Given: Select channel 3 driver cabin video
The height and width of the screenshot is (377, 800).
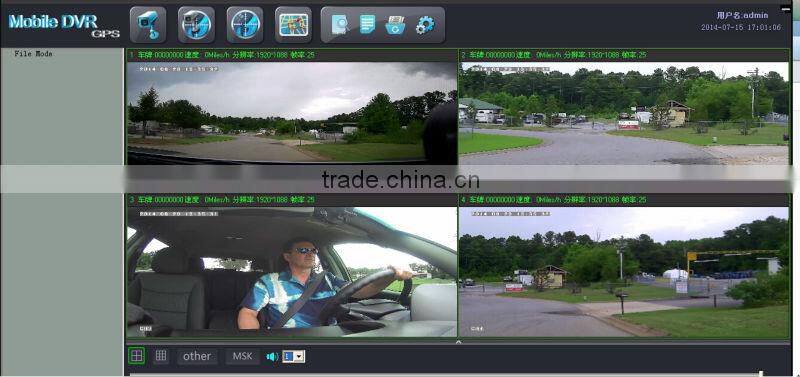Looking at the screenshot, I should tap(292, 272).
